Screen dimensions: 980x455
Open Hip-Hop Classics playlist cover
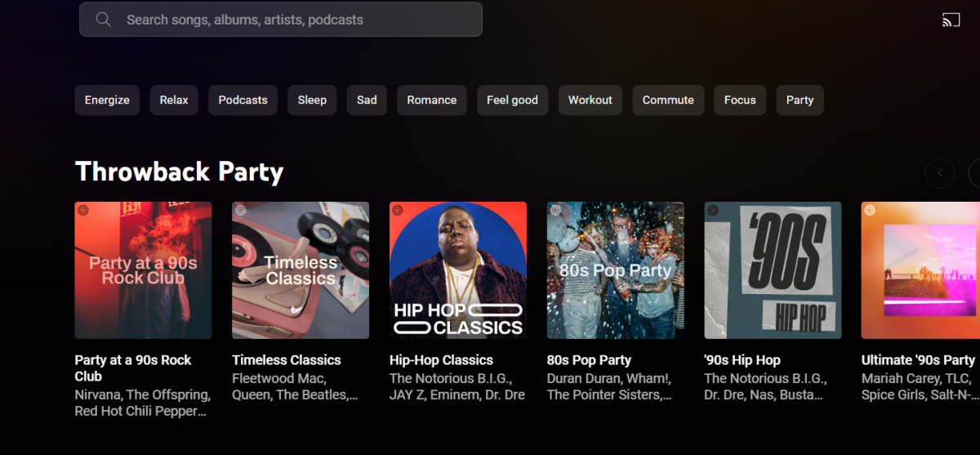(458, 270)
